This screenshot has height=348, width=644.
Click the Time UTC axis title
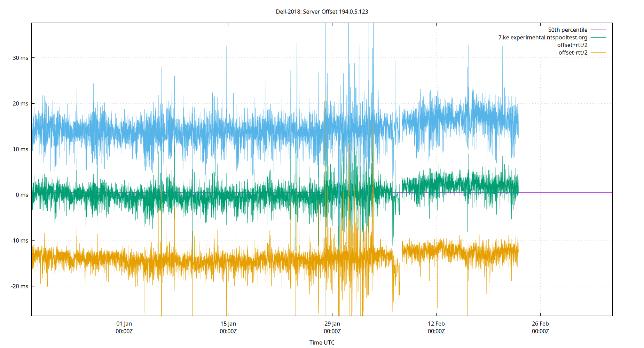pos(322,342)
